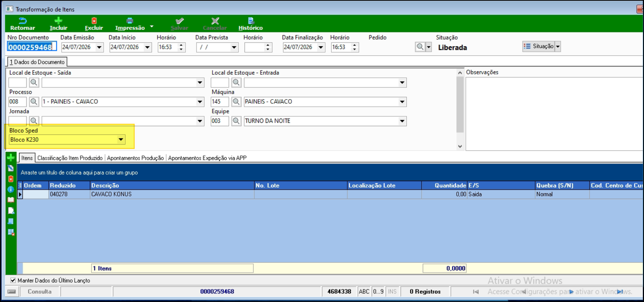Click the Situação list button

pos(539,47)
